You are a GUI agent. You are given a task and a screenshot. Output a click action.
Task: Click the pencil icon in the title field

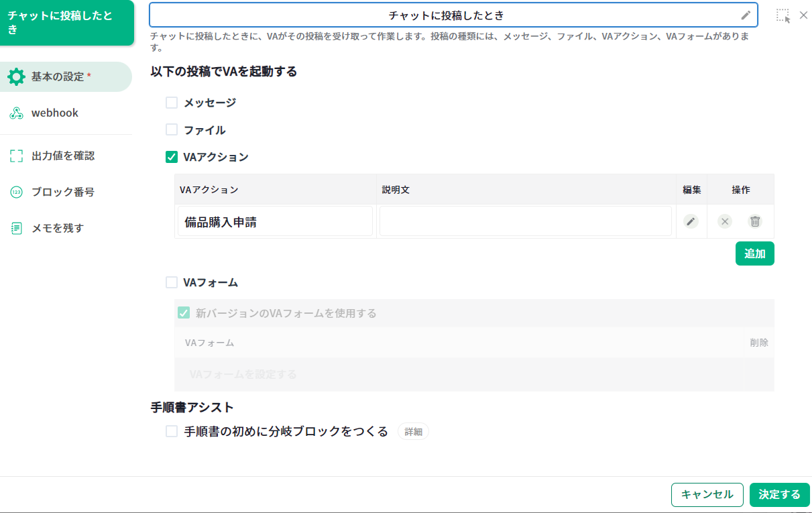[x=746, y=15]
